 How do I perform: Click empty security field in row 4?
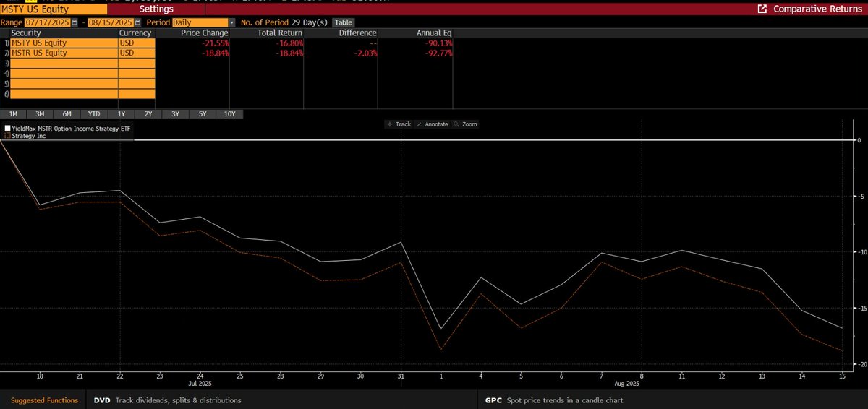pyautogui.click(x=64, y=73)
